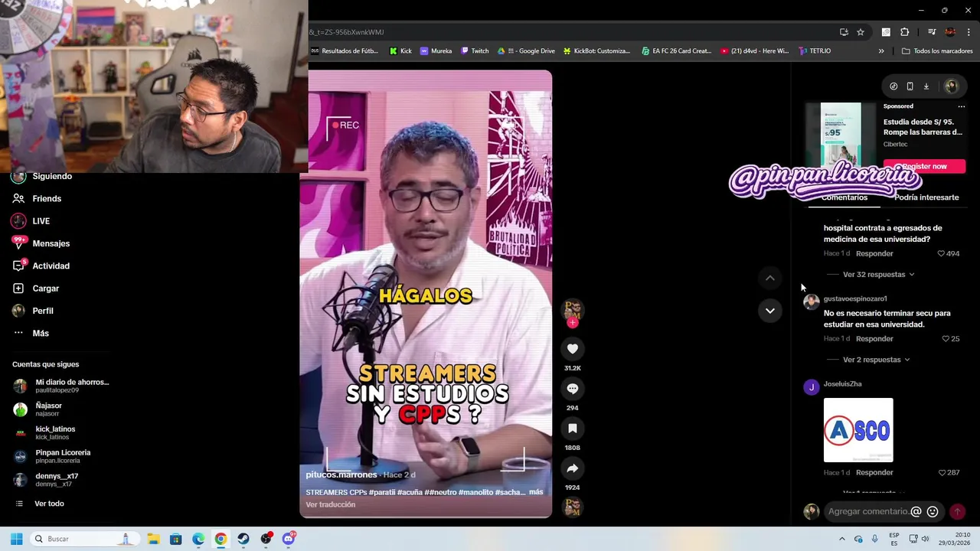Open the Windows Start menu
Viewport: 980px width, 551px height.
tap(16, 539)
